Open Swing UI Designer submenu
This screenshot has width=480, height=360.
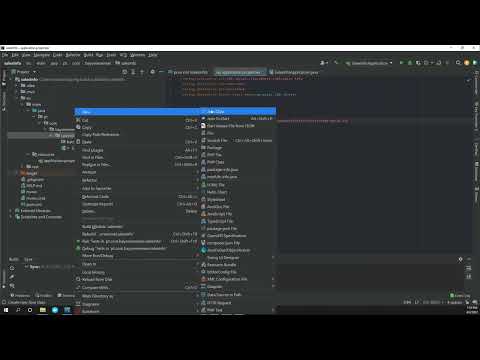(238, 257)
